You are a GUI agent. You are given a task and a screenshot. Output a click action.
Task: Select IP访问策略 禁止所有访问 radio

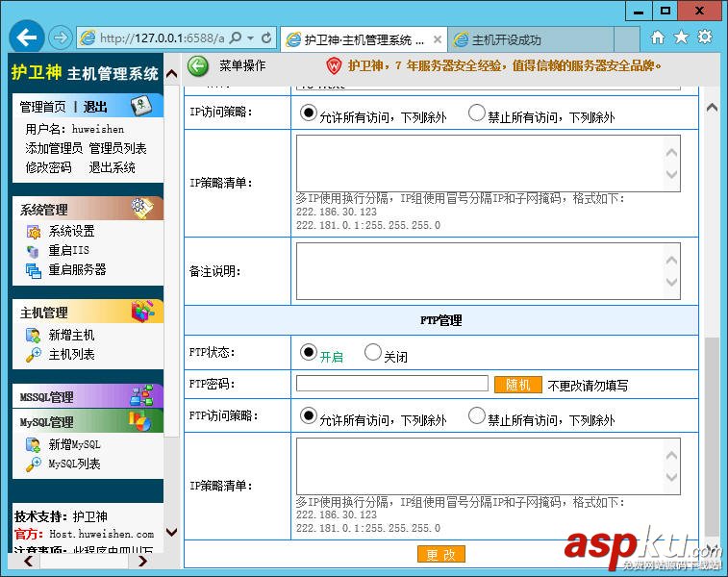[476, 113]
